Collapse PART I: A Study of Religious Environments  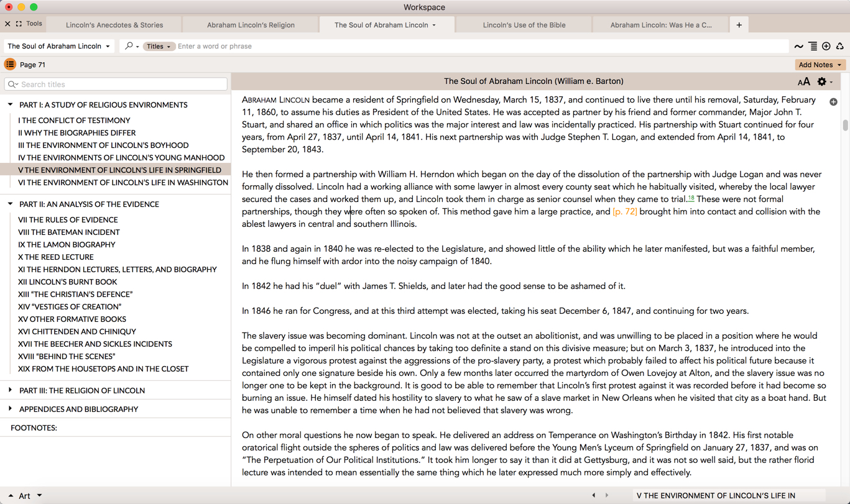click(x=11, y=104)
